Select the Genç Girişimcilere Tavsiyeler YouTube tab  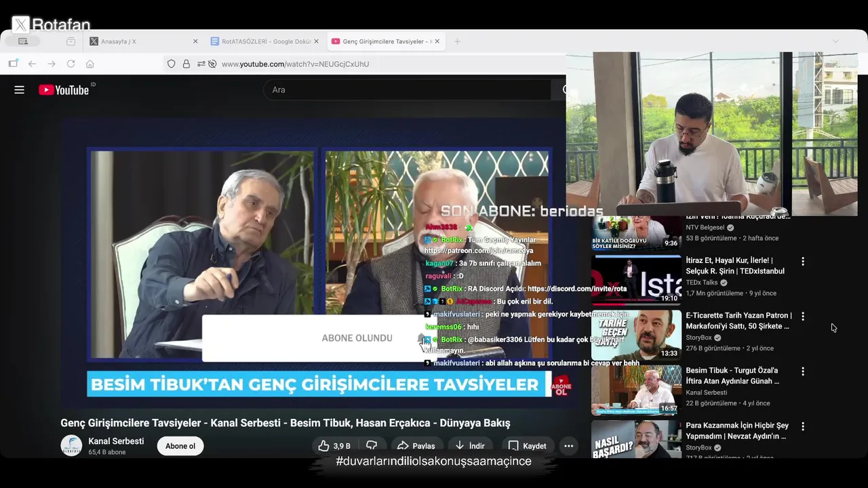pyautogui.click(x=385, y=41)
